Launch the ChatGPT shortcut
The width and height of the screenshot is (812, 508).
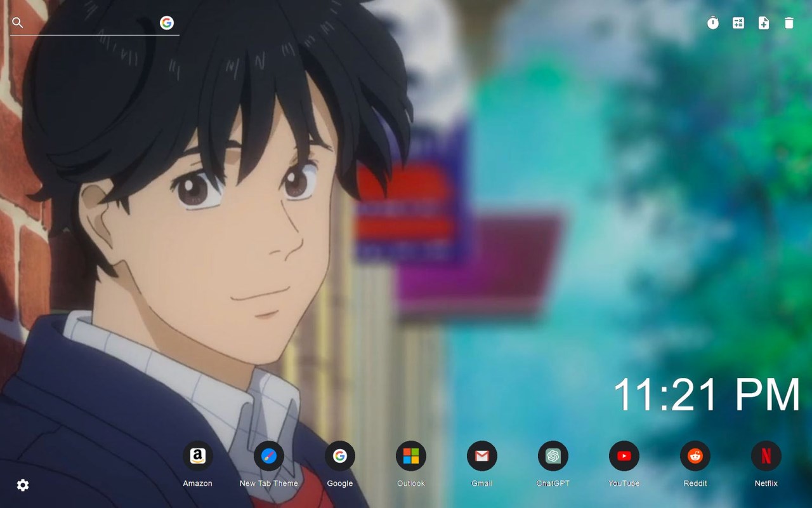[553, 456]
